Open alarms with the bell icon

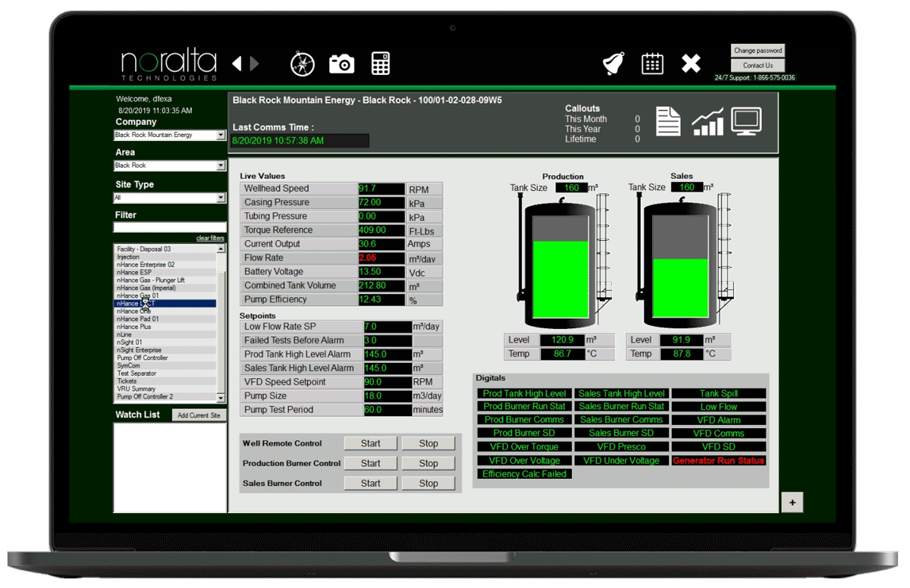click(613, 64)
